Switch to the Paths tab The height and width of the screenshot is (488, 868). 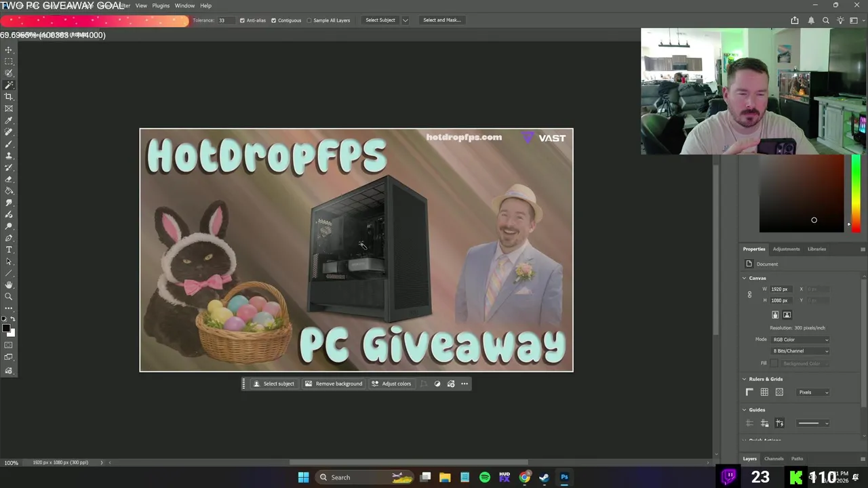(x=797, y=459)
